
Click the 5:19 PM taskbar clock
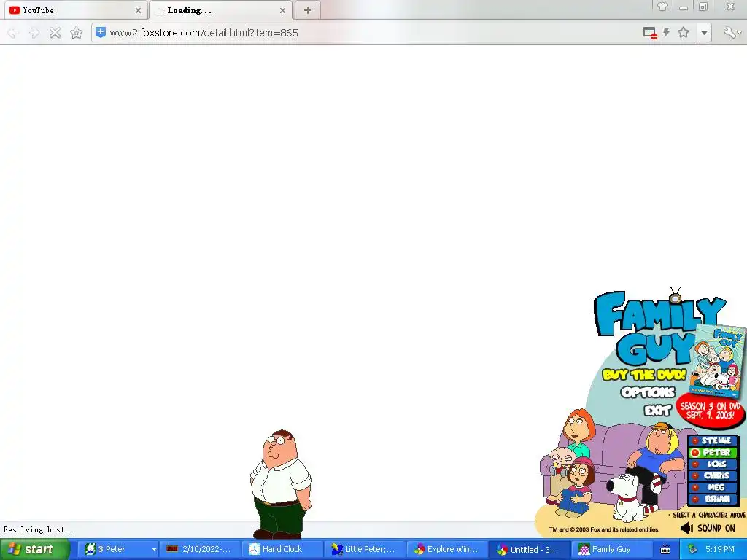pos(720,549)
